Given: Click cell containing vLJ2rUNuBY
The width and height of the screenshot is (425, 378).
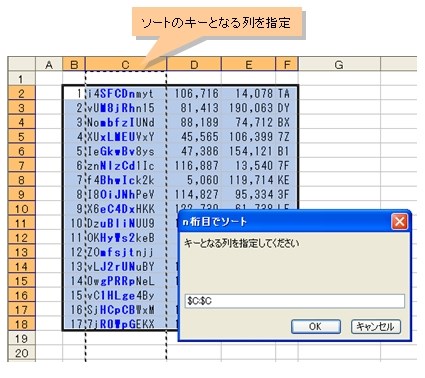Looking at the screenshot, I should click(x=126, y=266).
